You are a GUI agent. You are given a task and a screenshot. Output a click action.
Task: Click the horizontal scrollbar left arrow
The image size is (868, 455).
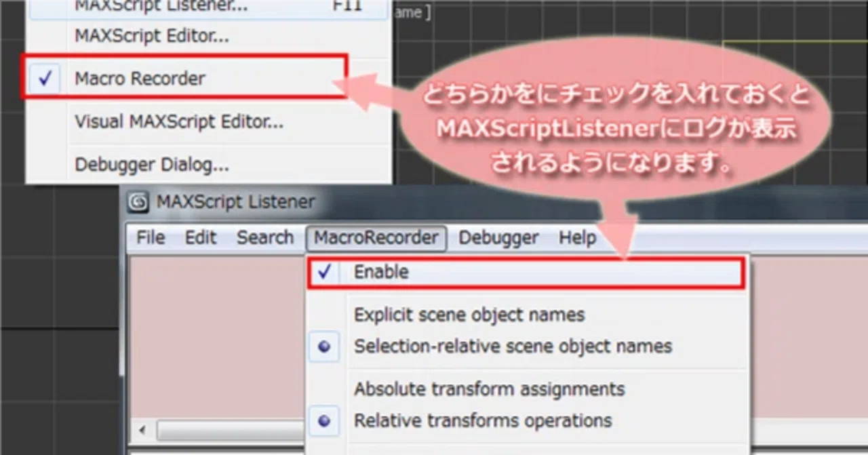point(142,431)
